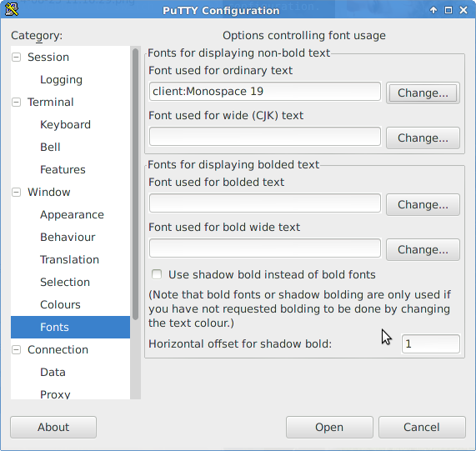Image resolution: width=476 pixels, height=451 pixels.
Task: Click the PuTTY icon in title bar
Action: click(x=12, y=9)
